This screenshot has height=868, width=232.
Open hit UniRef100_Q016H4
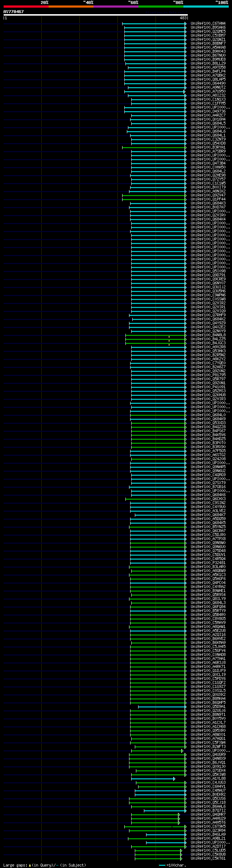pyautogui.click(x=208, y=119)
